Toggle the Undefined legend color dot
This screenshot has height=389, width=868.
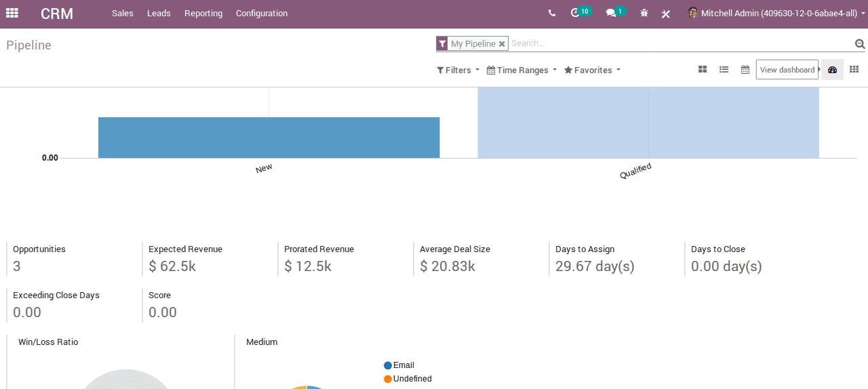pos(388,379)
